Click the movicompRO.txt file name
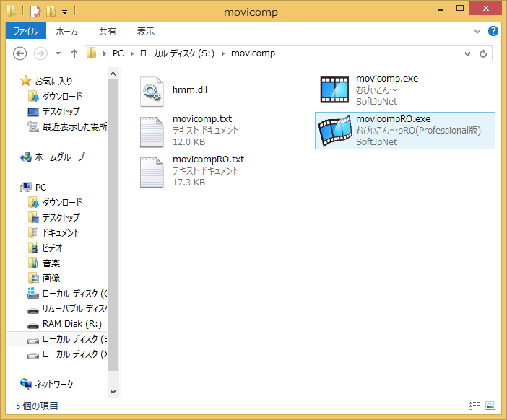Image resolution: width=507 pixels, height=420 pixels. pyautogui.click(x=208, y=159)
